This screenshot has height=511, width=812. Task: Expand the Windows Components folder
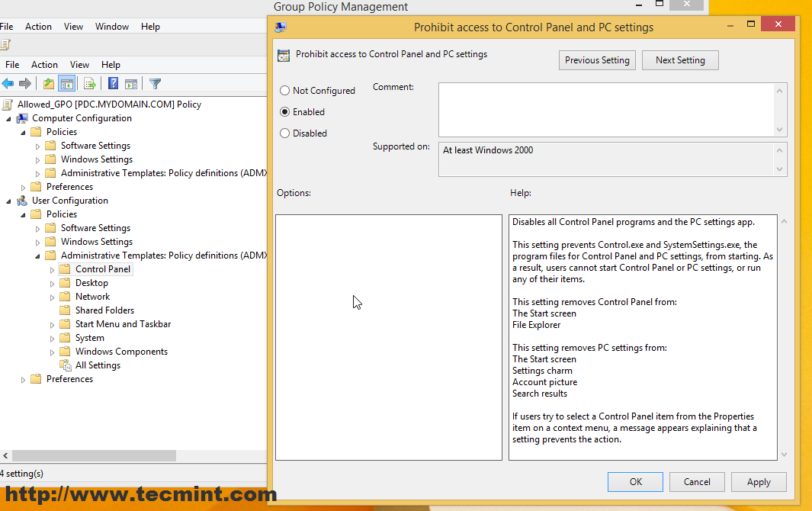tap(51, 351)
